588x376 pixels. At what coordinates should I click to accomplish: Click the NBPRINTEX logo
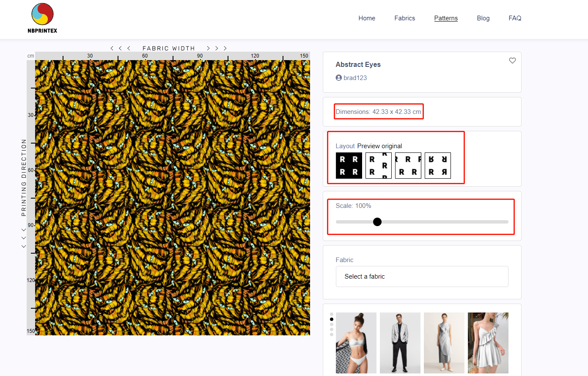pyautogui.click(x=42, y=18)
